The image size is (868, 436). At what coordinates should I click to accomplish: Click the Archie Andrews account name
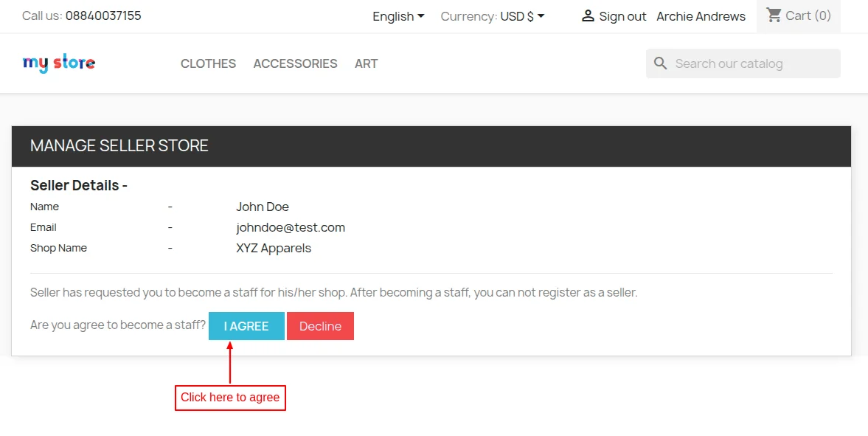701,15
